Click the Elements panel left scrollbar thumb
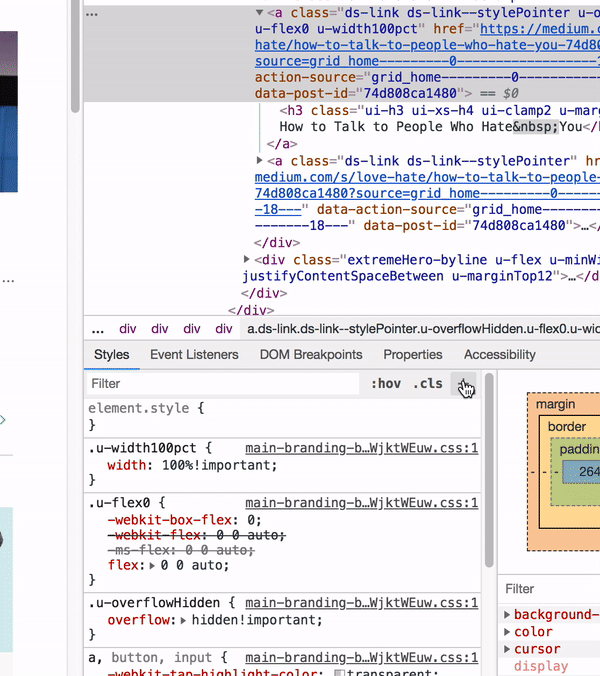Screen dimensions: 600x676 (x=75, y=56)
